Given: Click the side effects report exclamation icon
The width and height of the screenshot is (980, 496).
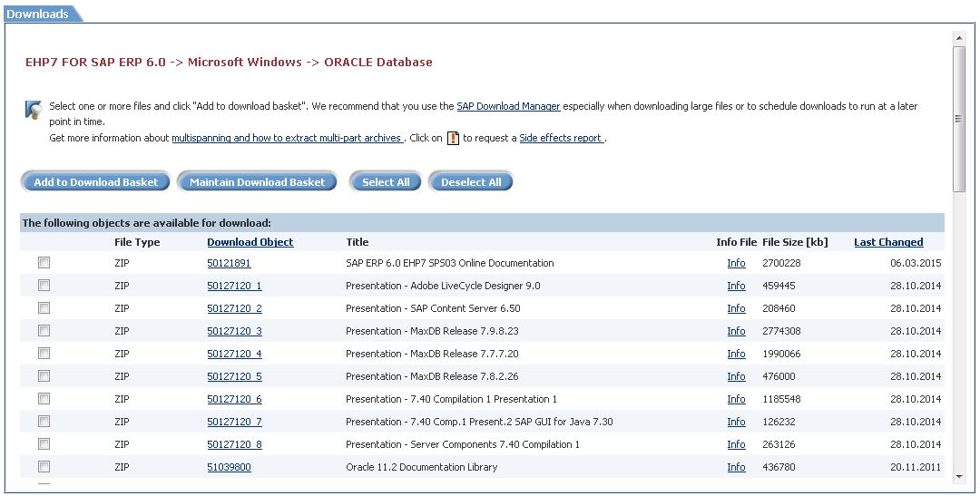Looking at the screenshot, I should coord(453,138).
